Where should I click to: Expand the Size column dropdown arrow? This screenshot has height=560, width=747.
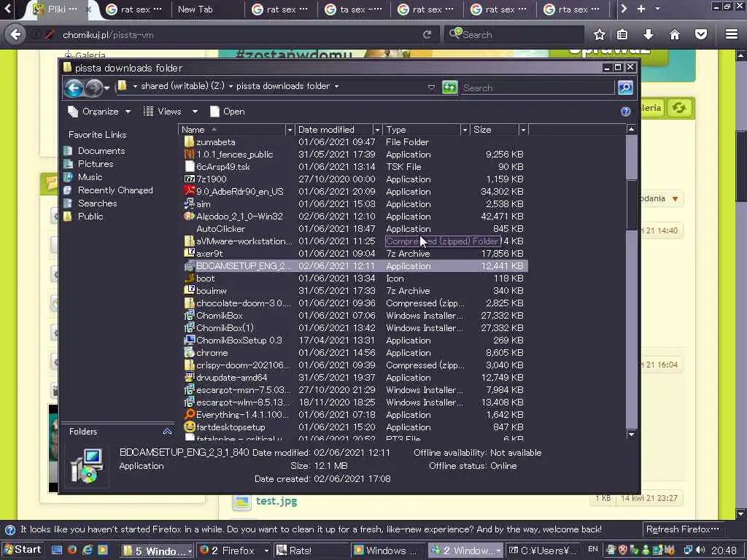coord(523,130)
